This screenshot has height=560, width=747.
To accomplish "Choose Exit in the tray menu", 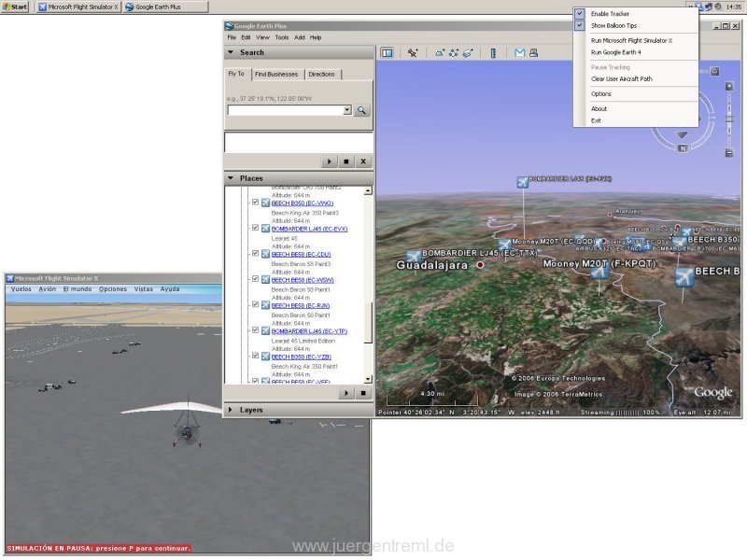I will (636, 121).
